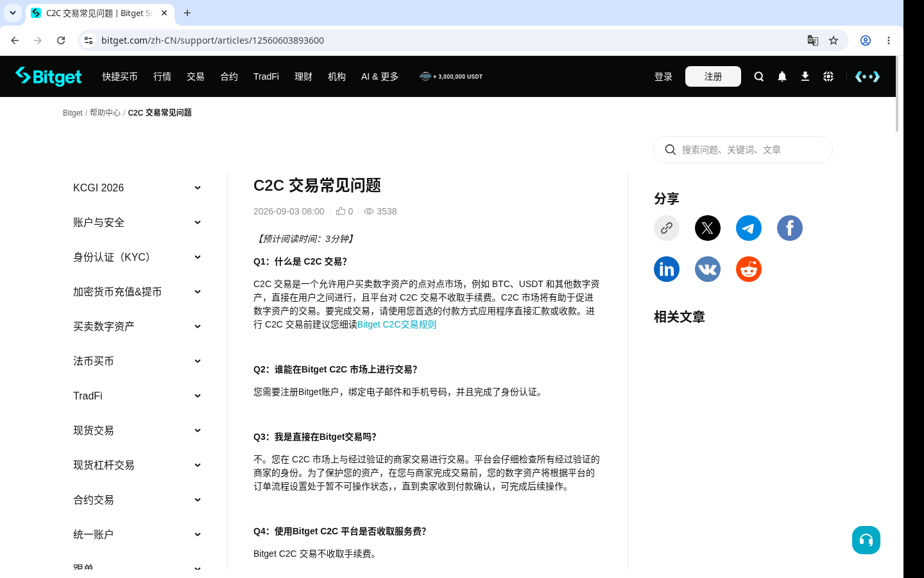Screen dimensions: 924x578
Task: Share article on VK
Action: point(708,269)
